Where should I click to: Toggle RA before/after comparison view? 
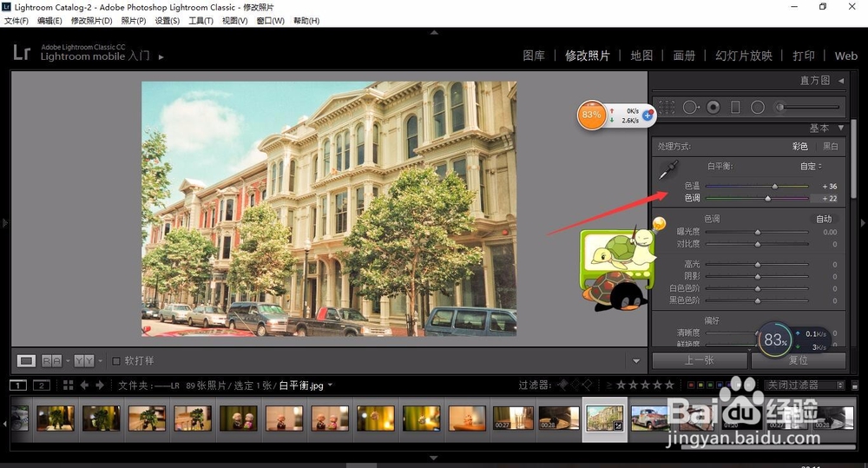pyautogui.click(x=51, y=361)
